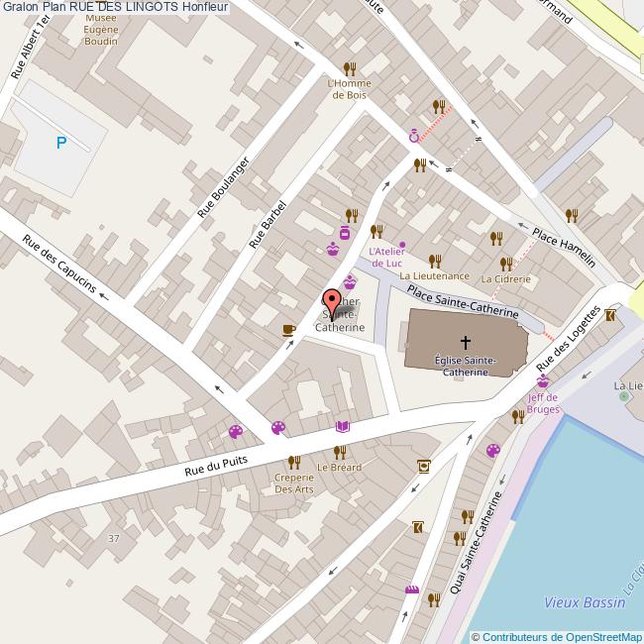Click Le Bréard restaurant fork icon
The height and width of the screenshot is (644, 644).
point(339,452)
